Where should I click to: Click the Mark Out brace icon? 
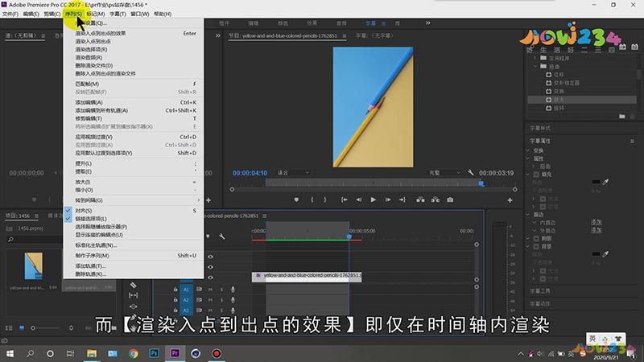325,200
